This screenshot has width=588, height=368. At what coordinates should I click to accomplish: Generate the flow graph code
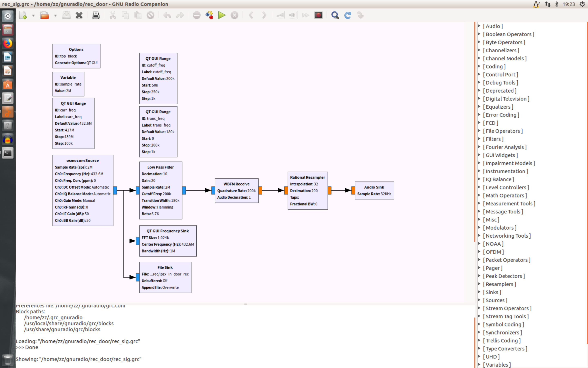coord(209,15)
